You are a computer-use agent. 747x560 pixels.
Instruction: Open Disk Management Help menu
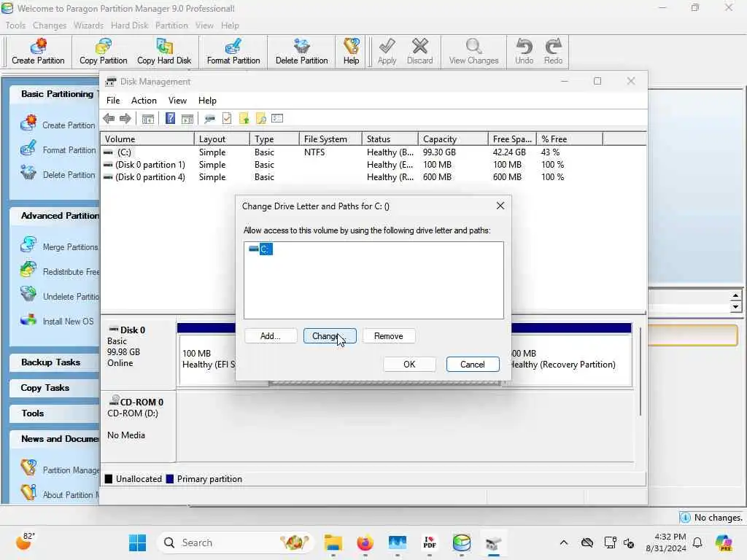(x=207, y=101)
